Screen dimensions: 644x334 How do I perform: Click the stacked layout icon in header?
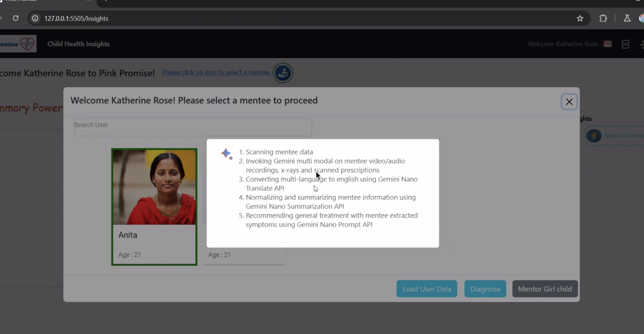pyautogui.click(x=625, y=44)
